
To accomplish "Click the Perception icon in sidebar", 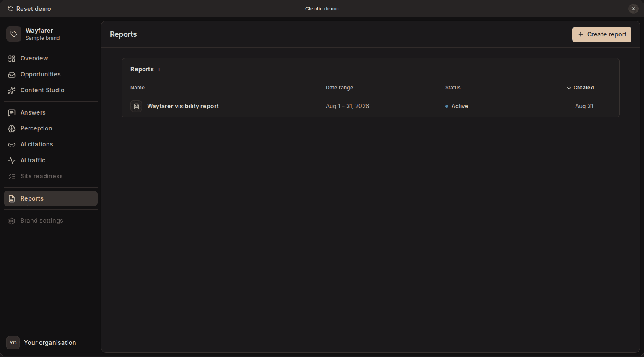I will tap(12, 129).
